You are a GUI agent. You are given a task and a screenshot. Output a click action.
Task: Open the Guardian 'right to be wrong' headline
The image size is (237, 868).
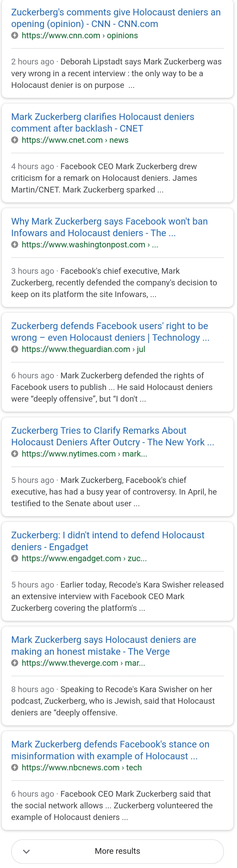pyautogui.click(x=110, y=332)
